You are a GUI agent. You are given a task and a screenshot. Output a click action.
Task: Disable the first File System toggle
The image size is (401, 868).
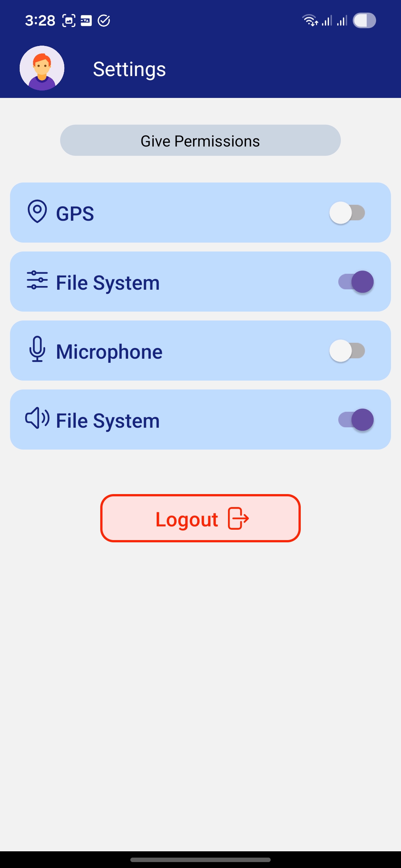pyautogui.click(x=356, y=282)
